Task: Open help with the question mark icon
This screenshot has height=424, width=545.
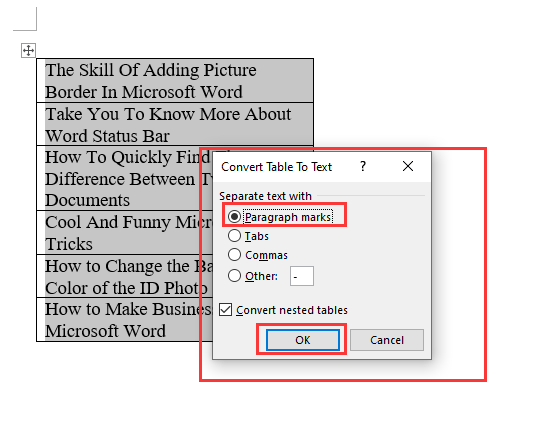Action: tap(363, 166)
